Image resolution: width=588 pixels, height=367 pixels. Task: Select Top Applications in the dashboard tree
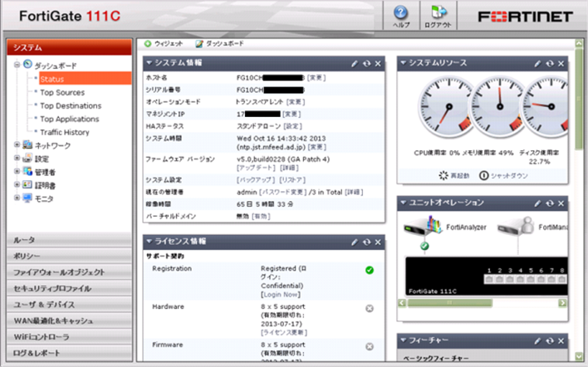(x=70, y=119)
